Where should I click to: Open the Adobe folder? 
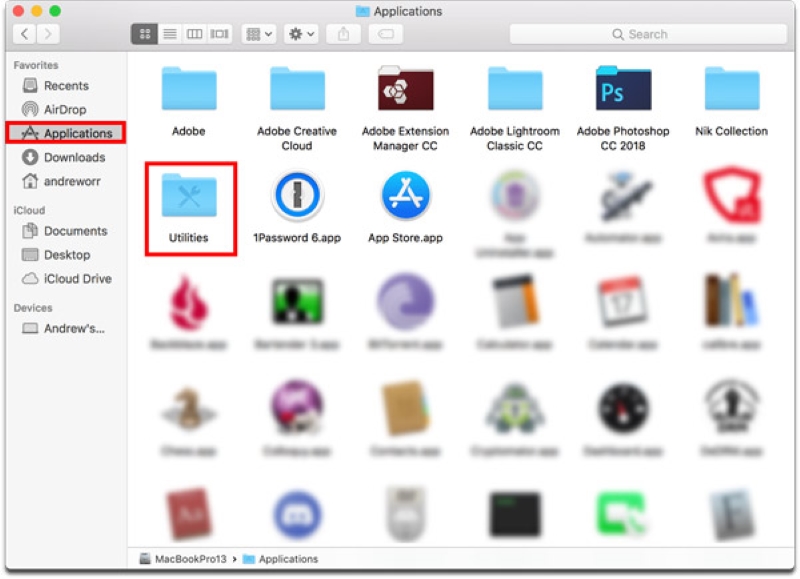click(189, 89)
